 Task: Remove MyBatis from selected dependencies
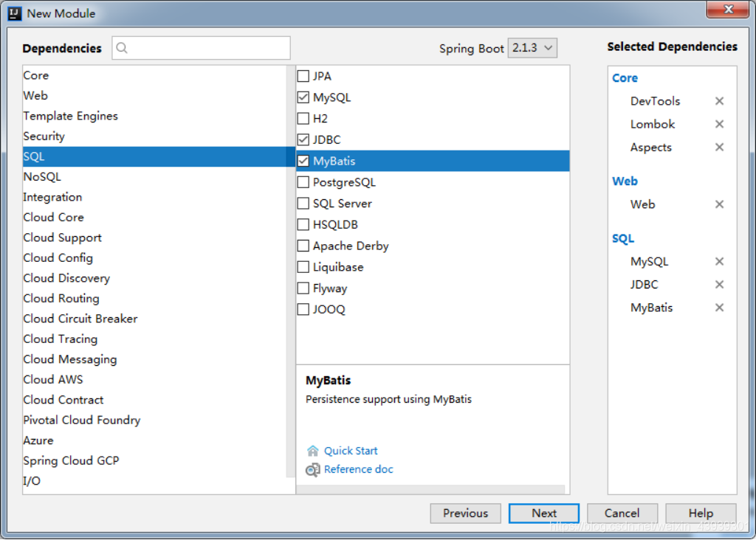(x=719, y=308)
